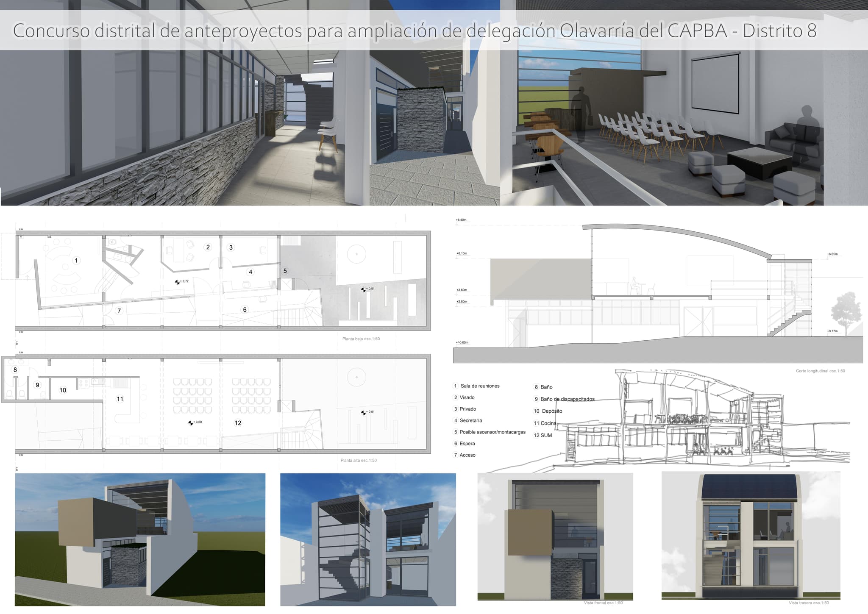Click the '+/-0.00m' ground level mark
Screen dimensions: 868x614
click(x=462, y=342)
